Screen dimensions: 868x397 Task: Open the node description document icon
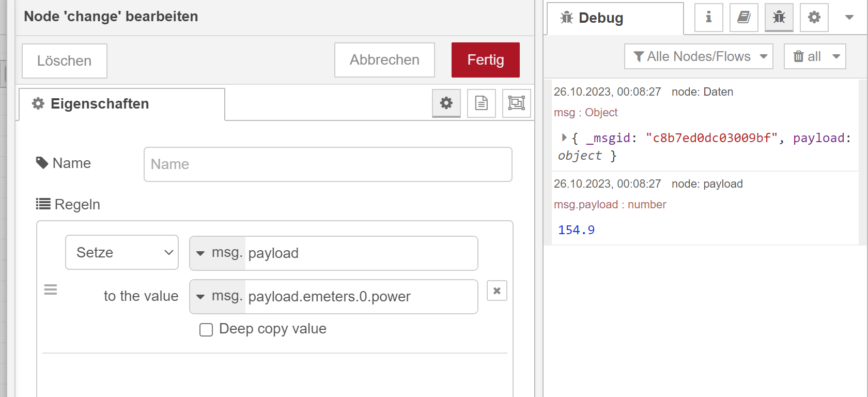pyautogui.click(x=481, y=103)
